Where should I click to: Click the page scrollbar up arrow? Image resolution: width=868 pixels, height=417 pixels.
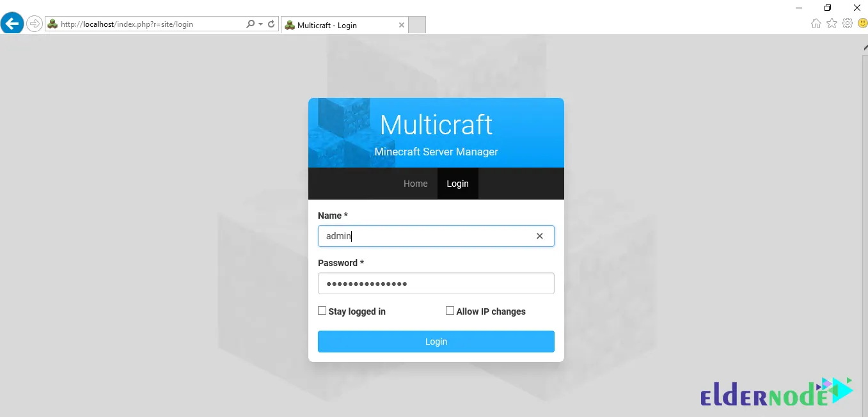tap(865, 46)
